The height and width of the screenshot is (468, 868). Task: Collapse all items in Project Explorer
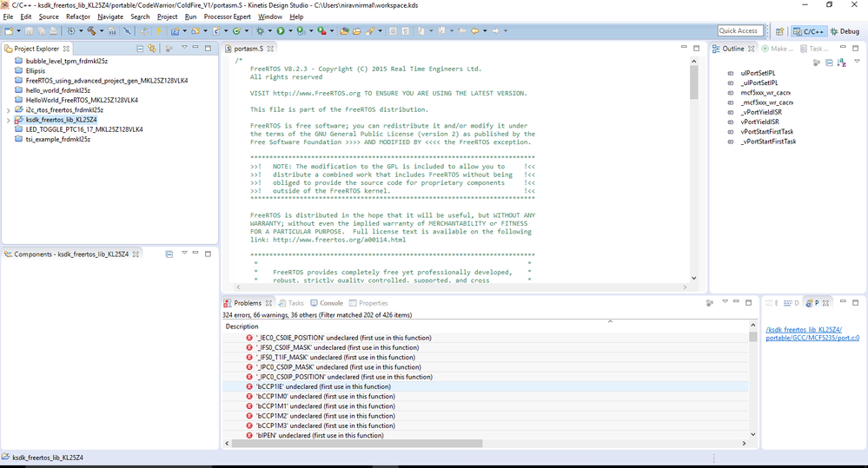[x=140, y=49]
